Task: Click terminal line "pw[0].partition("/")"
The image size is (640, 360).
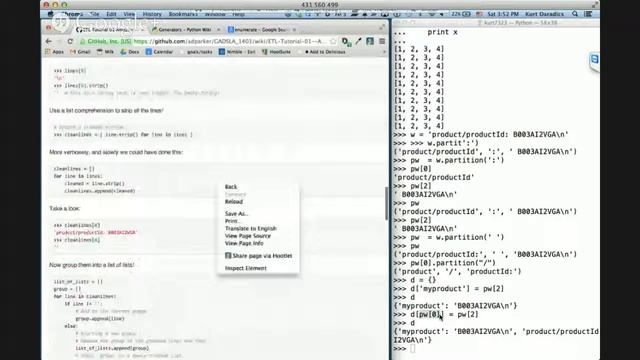Action: pos(453,263)
